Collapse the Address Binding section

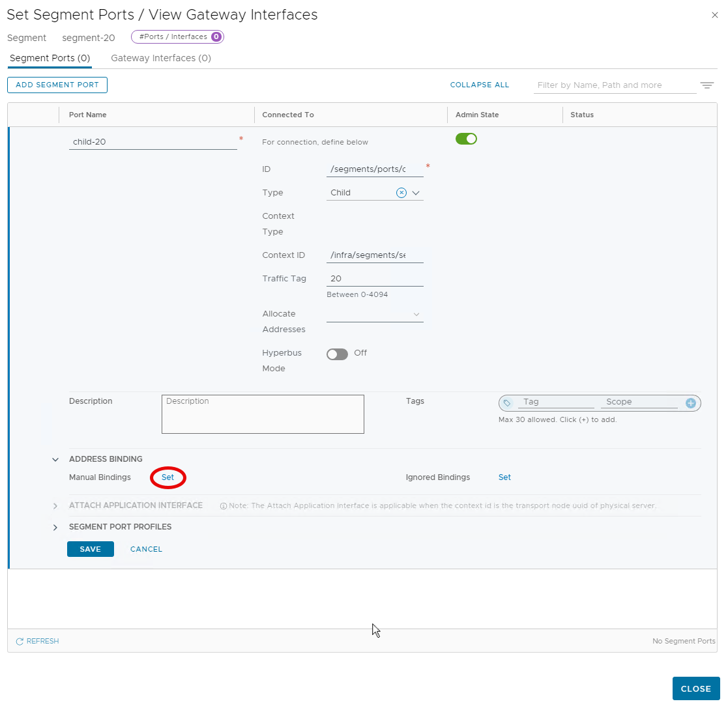tap(55, 459)
